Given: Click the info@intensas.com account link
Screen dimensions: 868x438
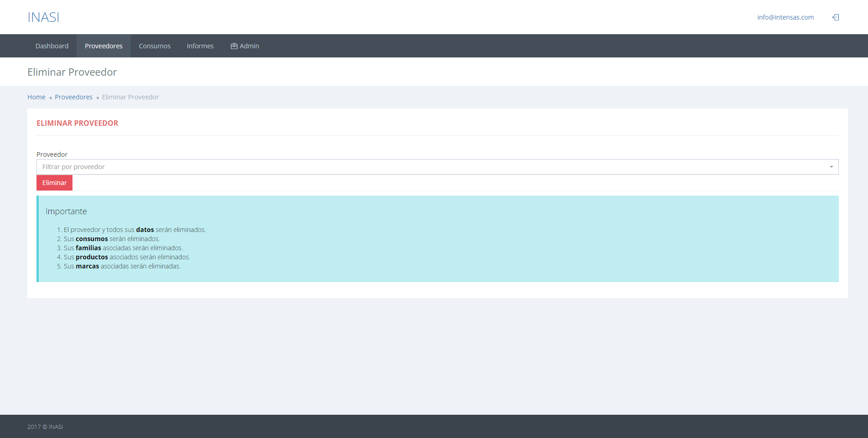Looking at the screenshot, I should point(785,17).
